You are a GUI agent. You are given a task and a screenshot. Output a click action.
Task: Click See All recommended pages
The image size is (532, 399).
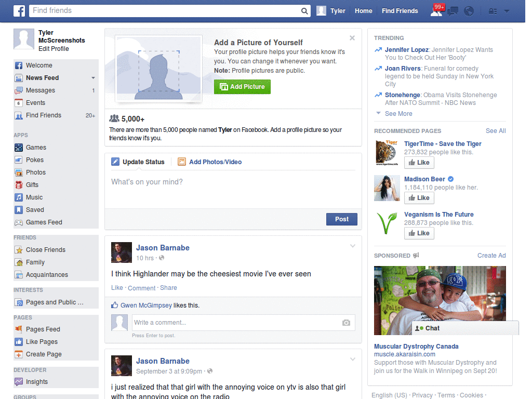tap(496, 131)
